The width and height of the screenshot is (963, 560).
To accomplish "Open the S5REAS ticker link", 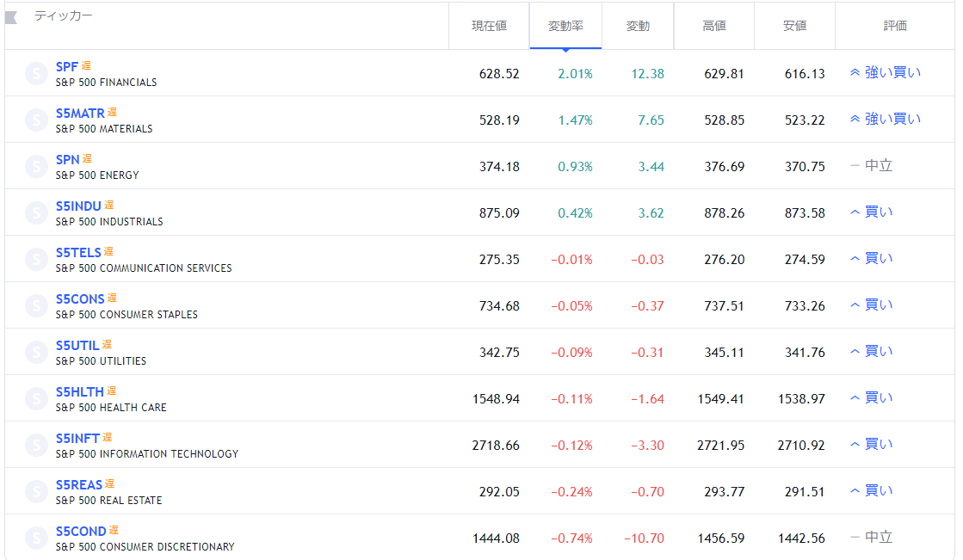I will [78, 485].
